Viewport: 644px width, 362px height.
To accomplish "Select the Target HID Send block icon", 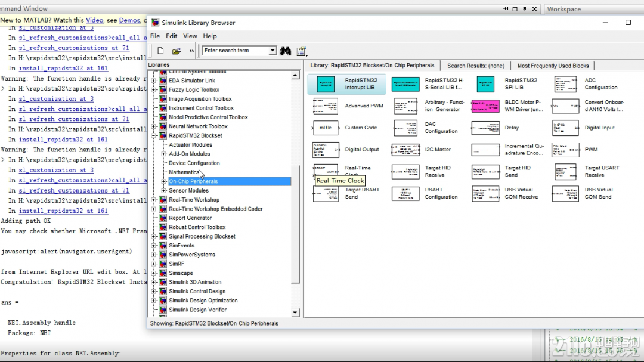I will (x=485, y=172).
